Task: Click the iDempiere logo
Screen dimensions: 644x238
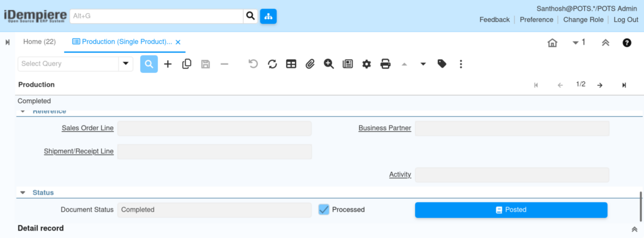Action: point(35,16)
